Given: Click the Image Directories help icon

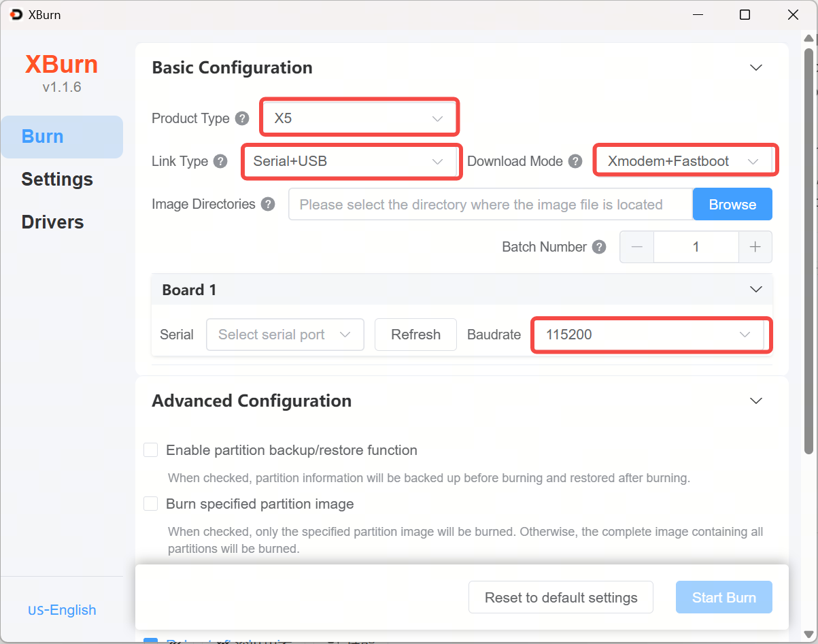Looking at the screenshot, I should click(x=268, y=204).
